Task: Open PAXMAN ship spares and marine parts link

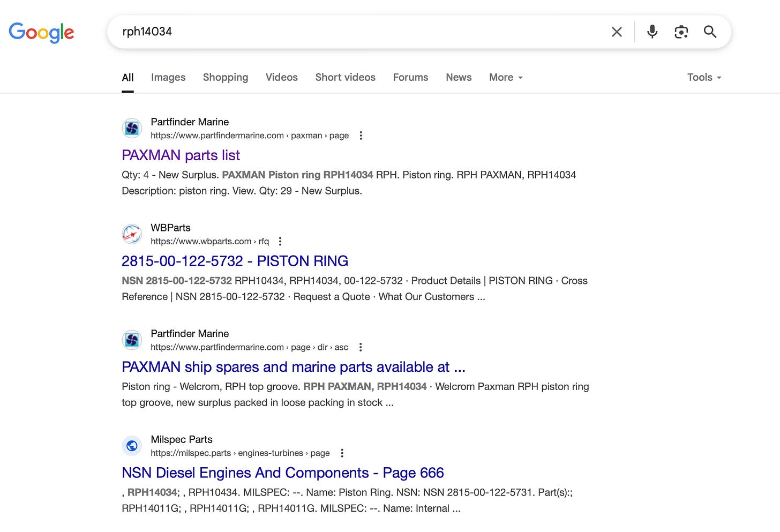Action: click(294, 367)
